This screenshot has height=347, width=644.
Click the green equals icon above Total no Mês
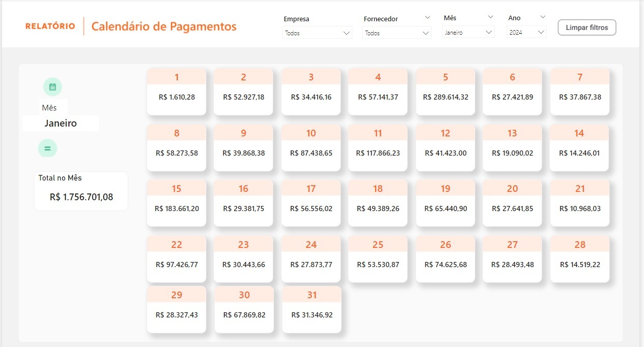pos(47,148)
